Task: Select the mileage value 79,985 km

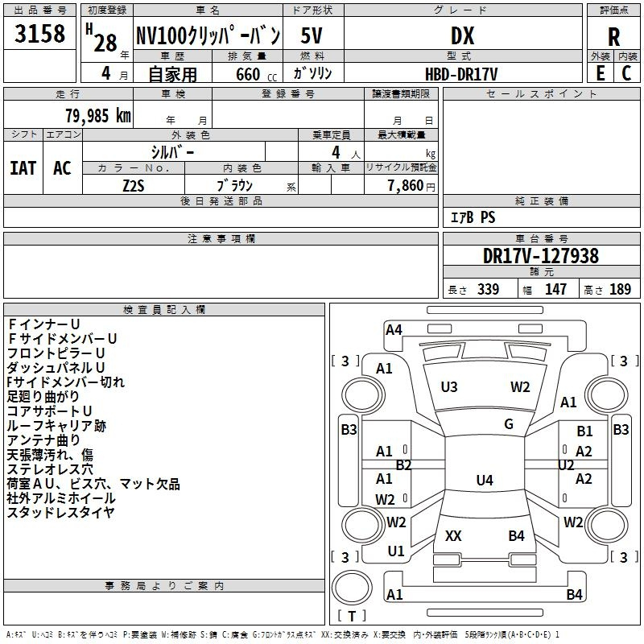Action: point(98,116)
